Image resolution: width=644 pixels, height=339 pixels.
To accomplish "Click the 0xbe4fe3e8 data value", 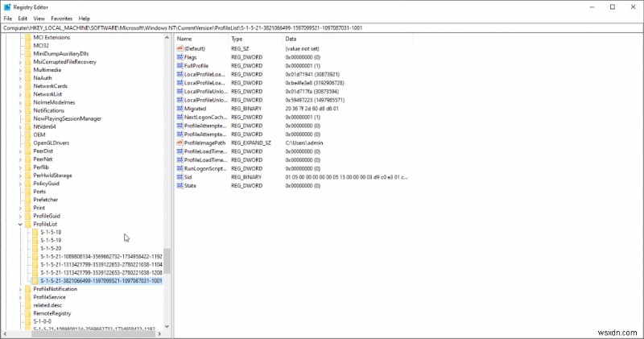I will click(x=315, y=83).
